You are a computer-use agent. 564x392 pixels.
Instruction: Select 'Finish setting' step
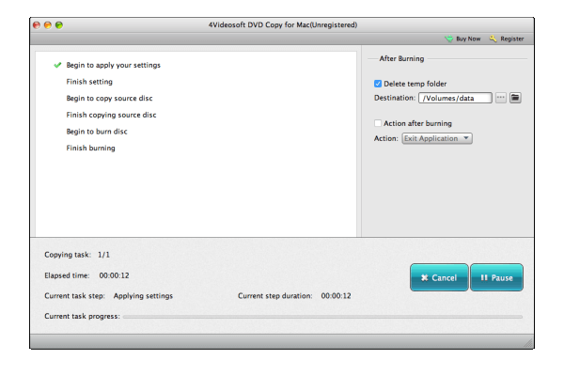(89, 82)
